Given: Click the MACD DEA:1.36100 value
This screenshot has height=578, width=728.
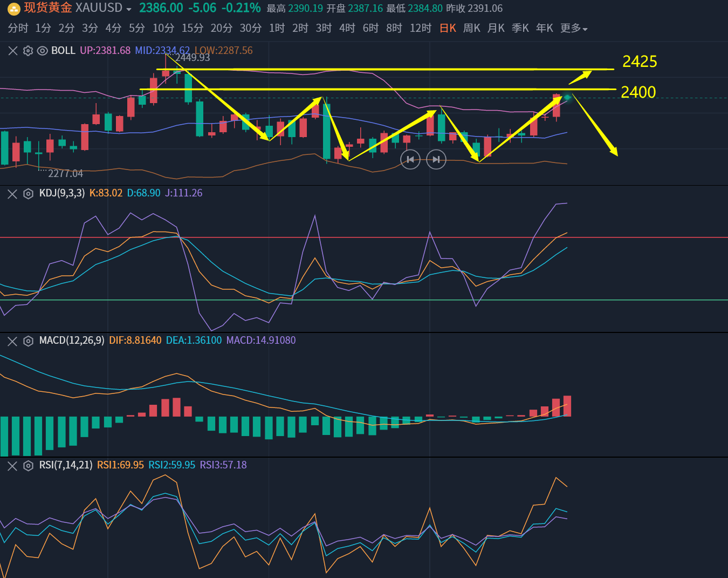Looking at the screenshot, I should [x=194, y=341].
